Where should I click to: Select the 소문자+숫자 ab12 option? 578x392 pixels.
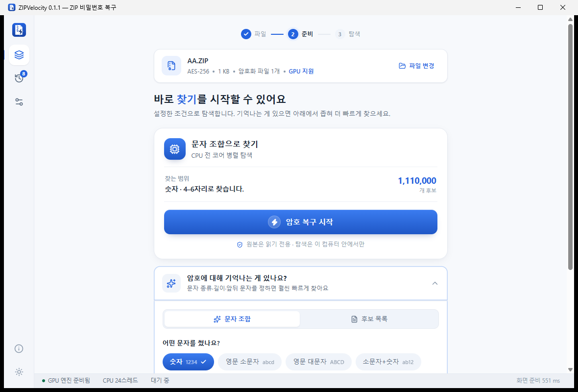(388, 362)
